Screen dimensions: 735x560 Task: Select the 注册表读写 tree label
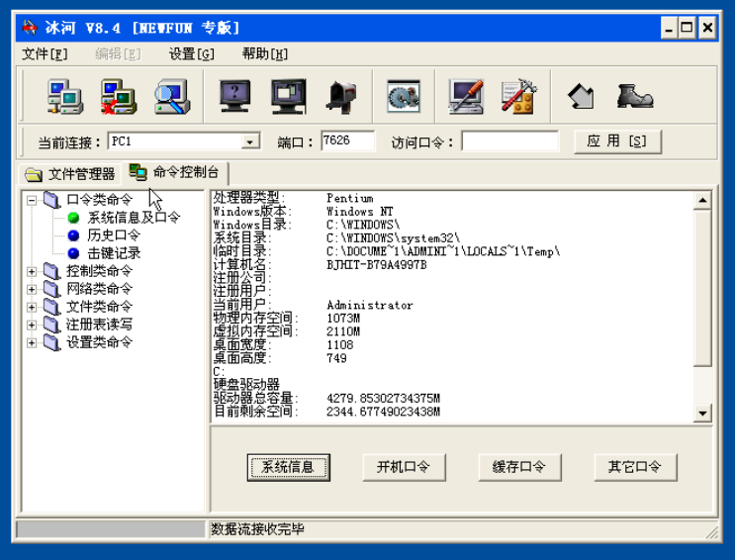99,325
